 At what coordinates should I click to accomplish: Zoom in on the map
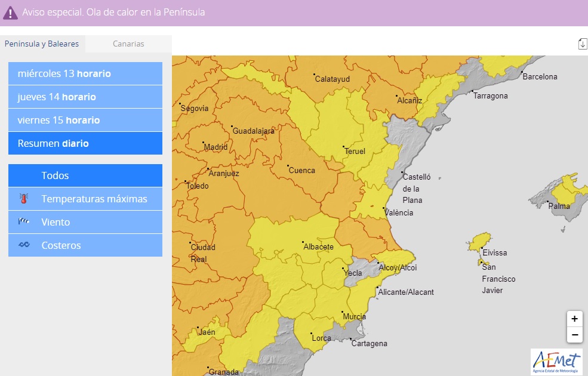click(x=574, y=319)
